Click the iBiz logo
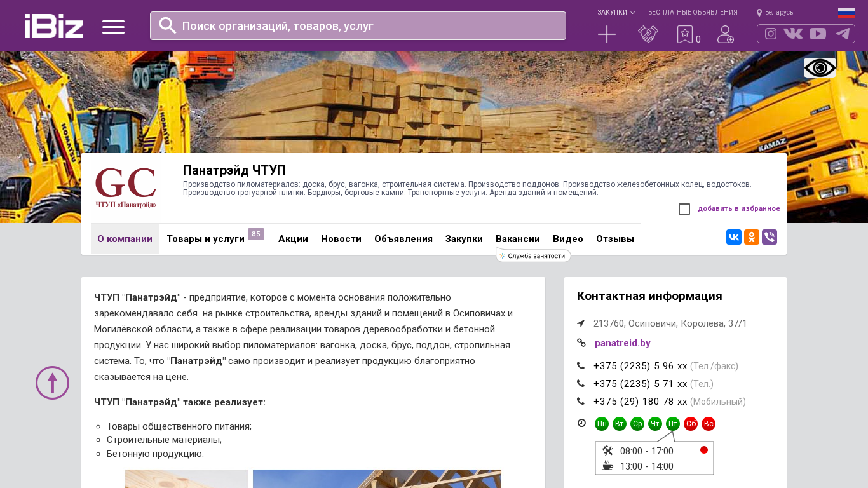The height and width of the screenshot is (488, 868). [54, 26]
